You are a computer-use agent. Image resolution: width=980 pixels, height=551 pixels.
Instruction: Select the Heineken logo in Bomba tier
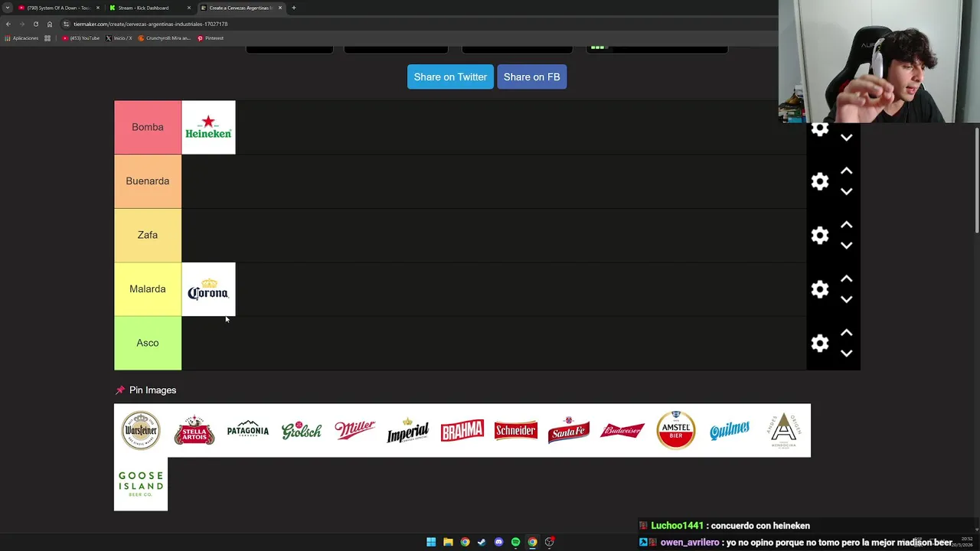[208, 127]
